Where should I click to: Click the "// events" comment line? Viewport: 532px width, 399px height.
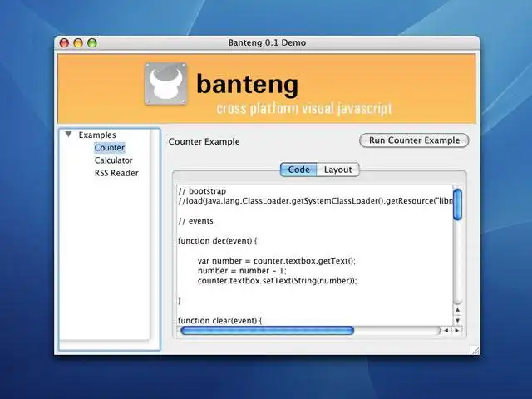tap(196, 221)
